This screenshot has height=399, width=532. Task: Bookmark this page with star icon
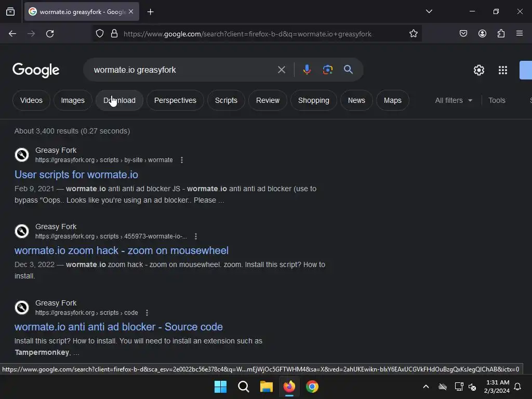[x=413, y=34]
